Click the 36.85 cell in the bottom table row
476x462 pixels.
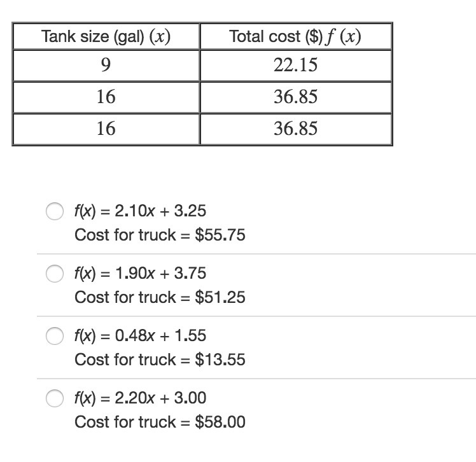295,129
